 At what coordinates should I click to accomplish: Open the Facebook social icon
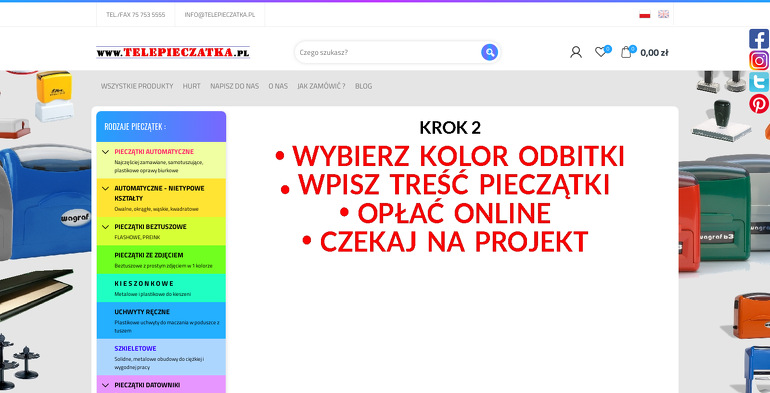759,39
